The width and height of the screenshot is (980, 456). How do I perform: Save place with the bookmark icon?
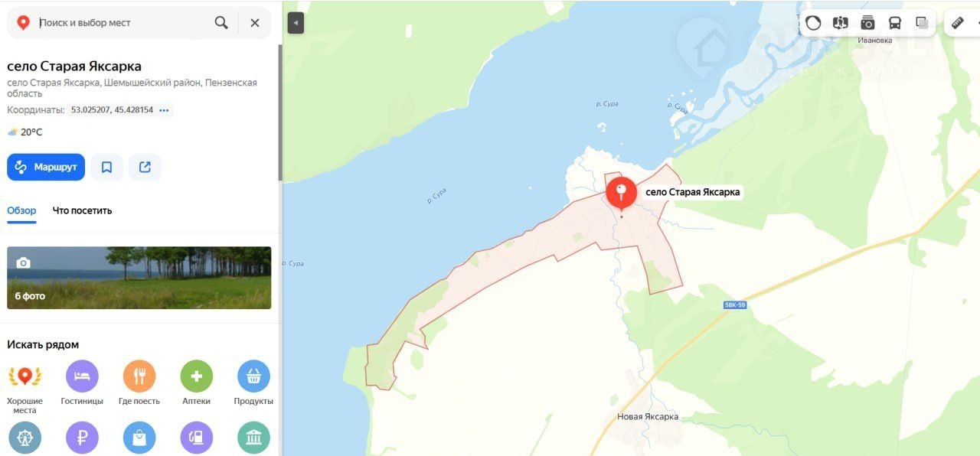click(106, 167)
